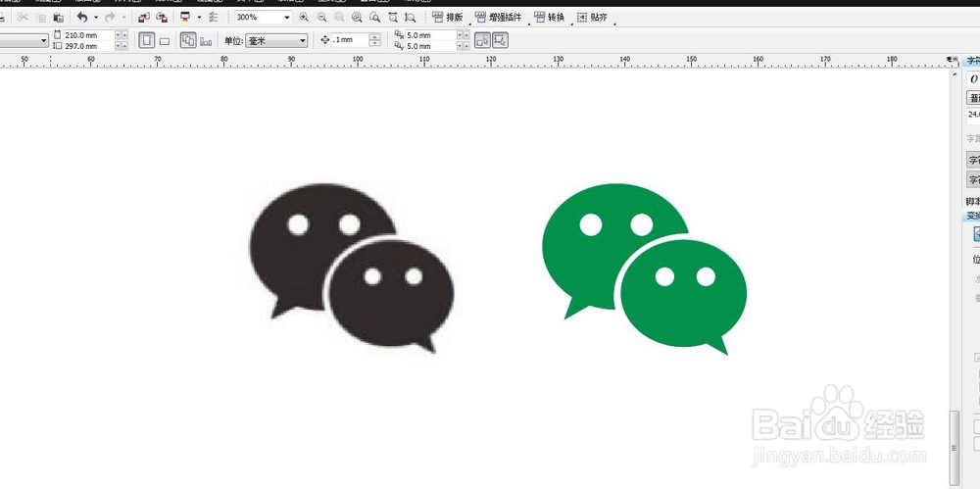The height and width of the screenshot is (489, 980).
Task: Adjust duplicate X distance with its stepper arrows
Action: pyautogui.click(x=464, y=35)
